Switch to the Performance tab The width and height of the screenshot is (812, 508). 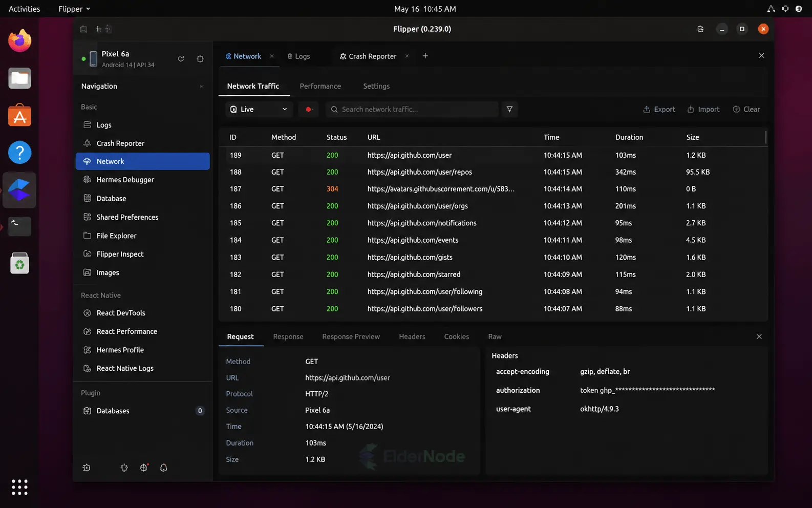(x=320, y=86)
